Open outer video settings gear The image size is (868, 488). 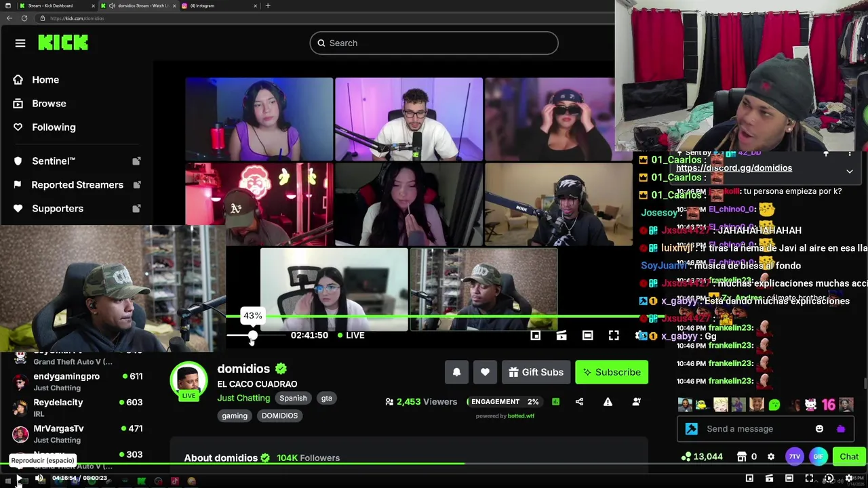tap(848, 479)
